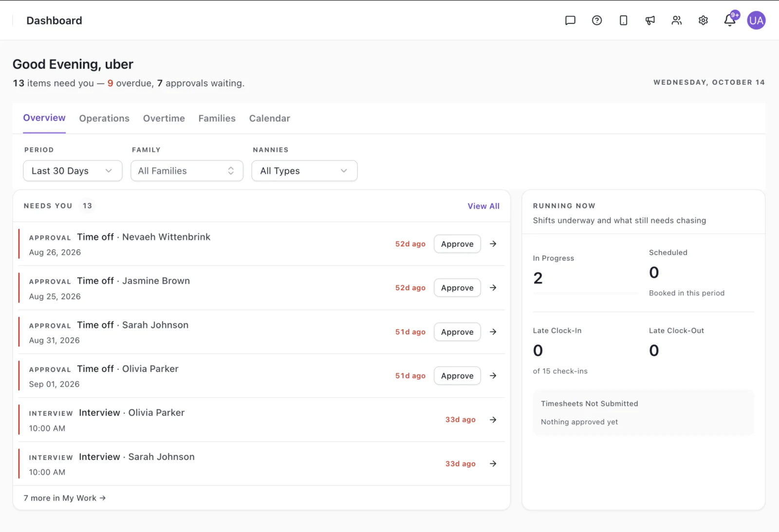Open the announcements megaphone icon

pos(650,20)
